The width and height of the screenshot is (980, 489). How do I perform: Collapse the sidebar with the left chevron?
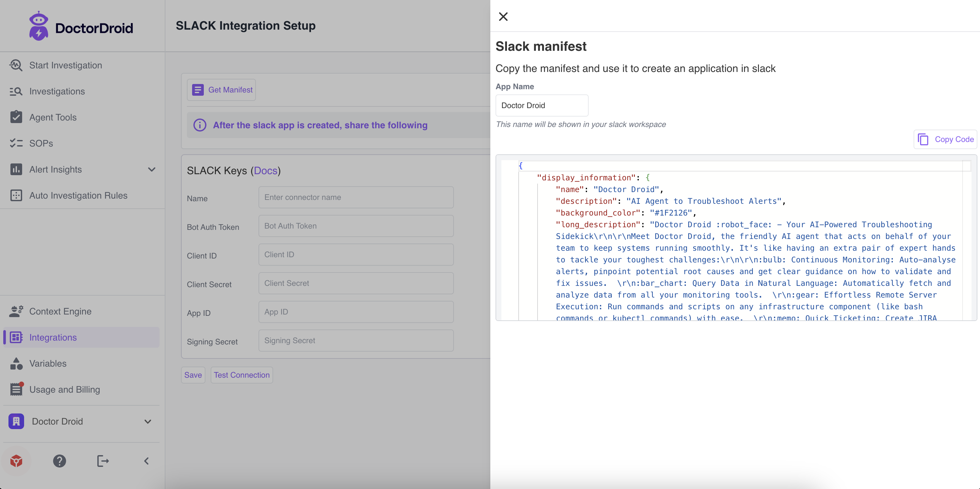click(147, 461)
